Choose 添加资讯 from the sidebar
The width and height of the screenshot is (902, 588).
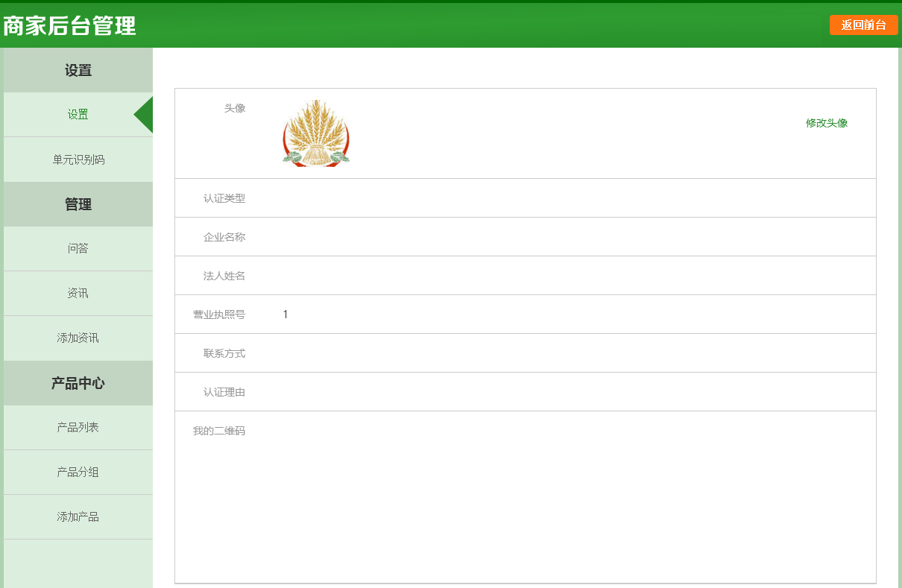pyautogui.click(x=78, y=338)
